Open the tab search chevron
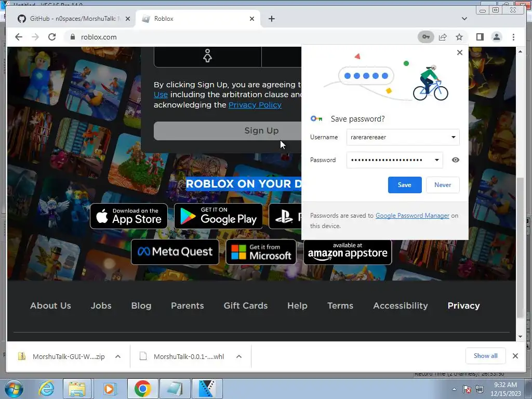532x399 pixels. (x=464, y=19)
